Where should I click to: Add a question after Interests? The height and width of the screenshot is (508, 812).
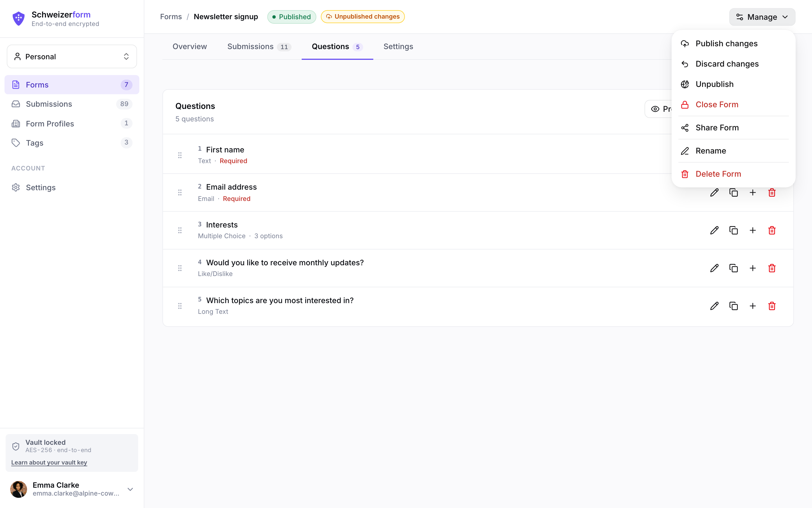pos(753,230)
